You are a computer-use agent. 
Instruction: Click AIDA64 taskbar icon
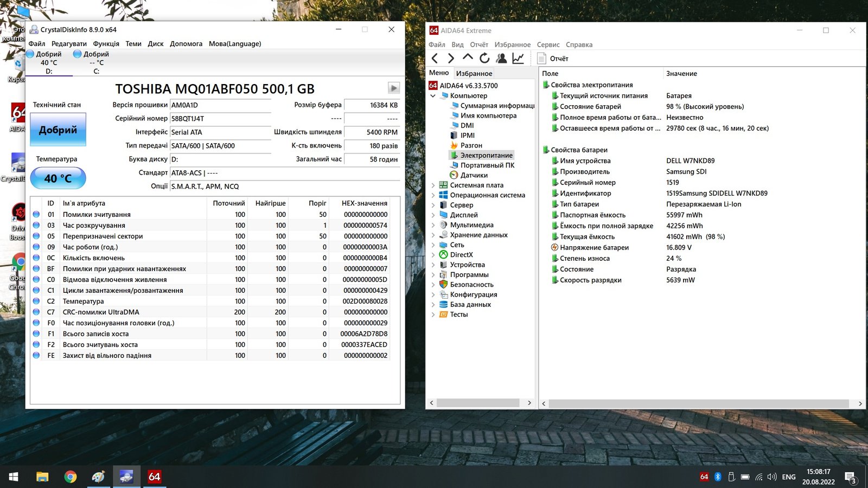point(155,477)
